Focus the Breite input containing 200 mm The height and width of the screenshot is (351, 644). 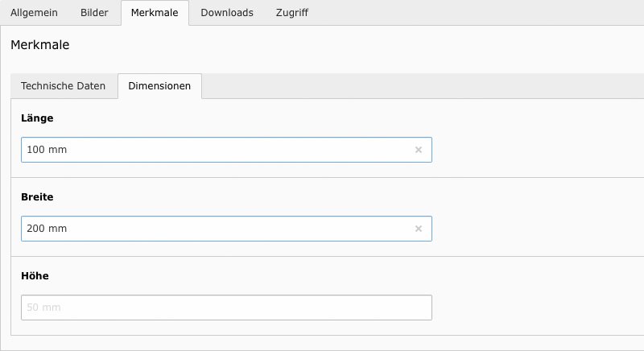226,229
